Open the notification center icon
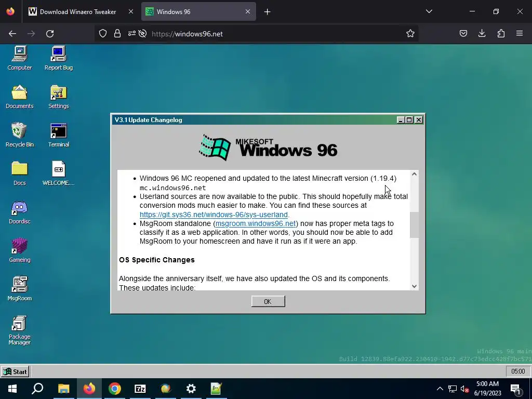The image size is (532, 399). pos(516,389)
